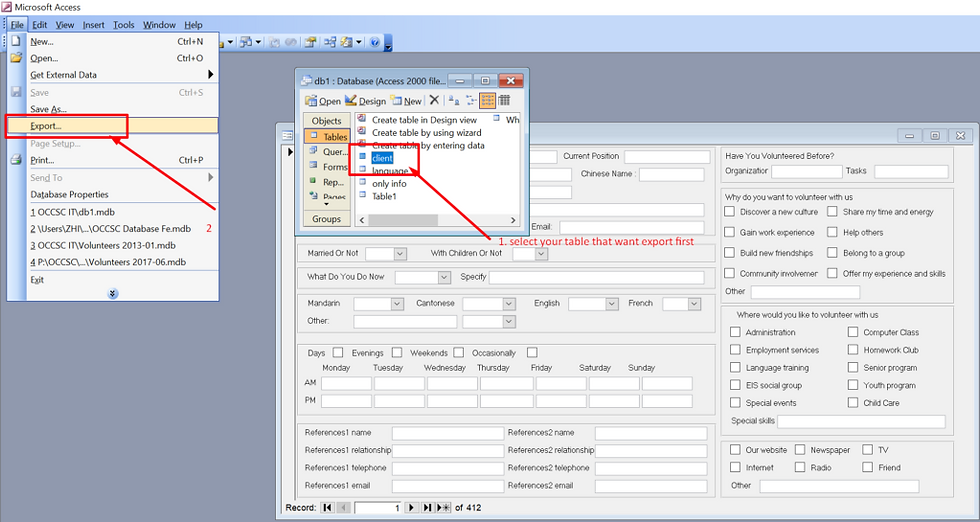Image resolution: width=980 pixels, height=522 pixels.
Task: Click the horizontal scrollbar thumb in db1 window
Action: click(402, 220)
